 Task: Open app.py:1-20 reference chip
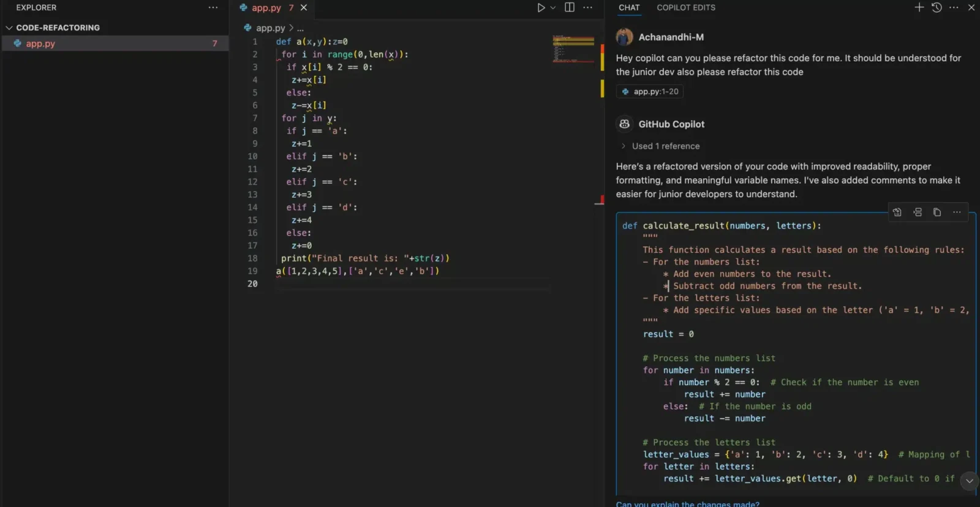point(649,91)
